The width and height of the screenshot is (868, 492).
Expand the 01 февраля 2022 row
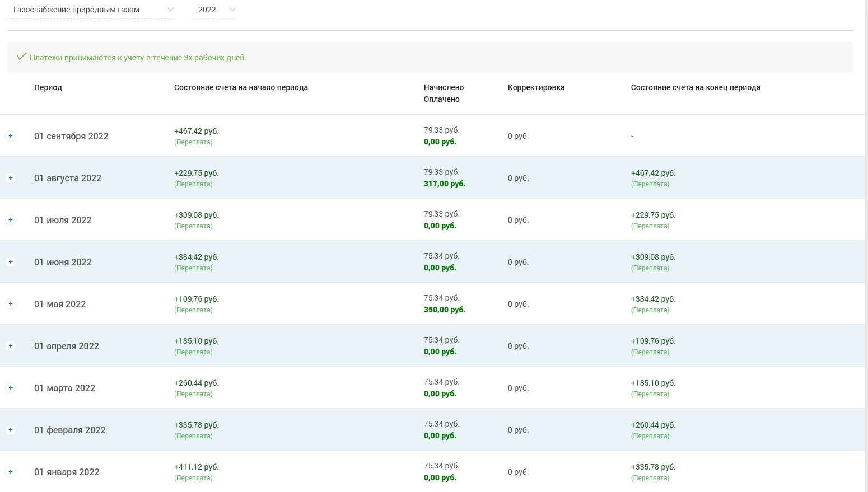point(11,430)
